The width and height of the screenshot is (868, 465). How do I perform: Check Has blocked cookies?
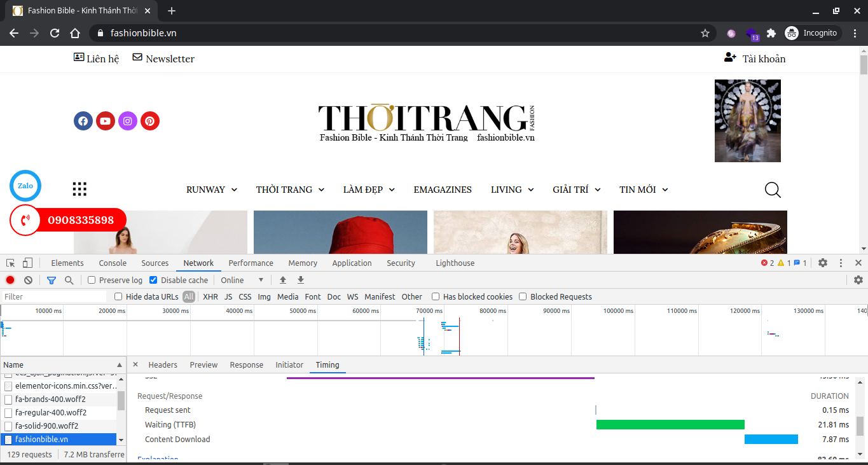(x=436, y=296)
